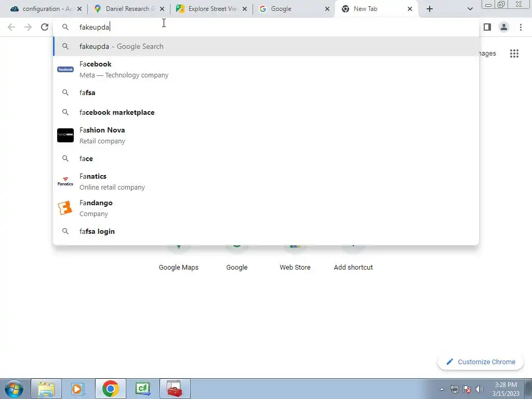532x399 pixels.
Task: Choose 'fakeupda - Google Search' suggestion
Action: pyautogui.click(x=266, y=46)
